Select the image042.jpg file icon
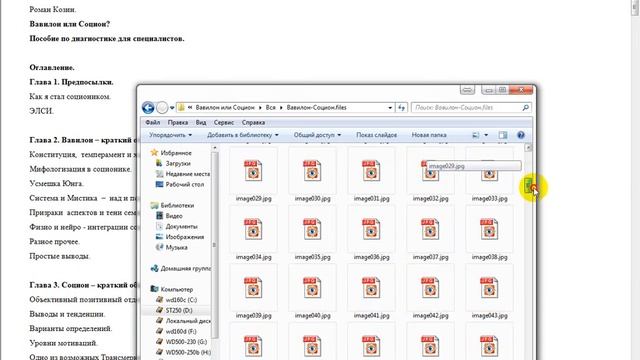The height and width of the screenshot is (360, 640). point(430,288)
